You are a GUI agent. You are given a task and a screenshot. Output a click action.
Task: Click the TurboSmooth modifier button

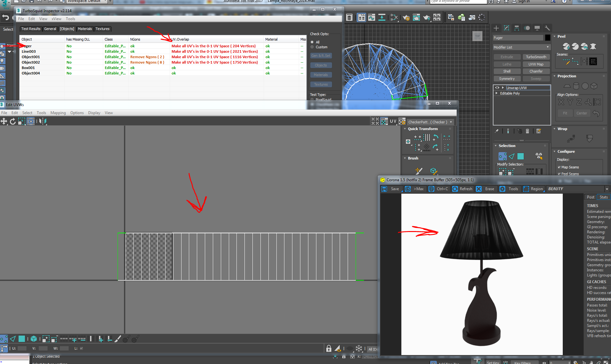(x=536, y=57)
